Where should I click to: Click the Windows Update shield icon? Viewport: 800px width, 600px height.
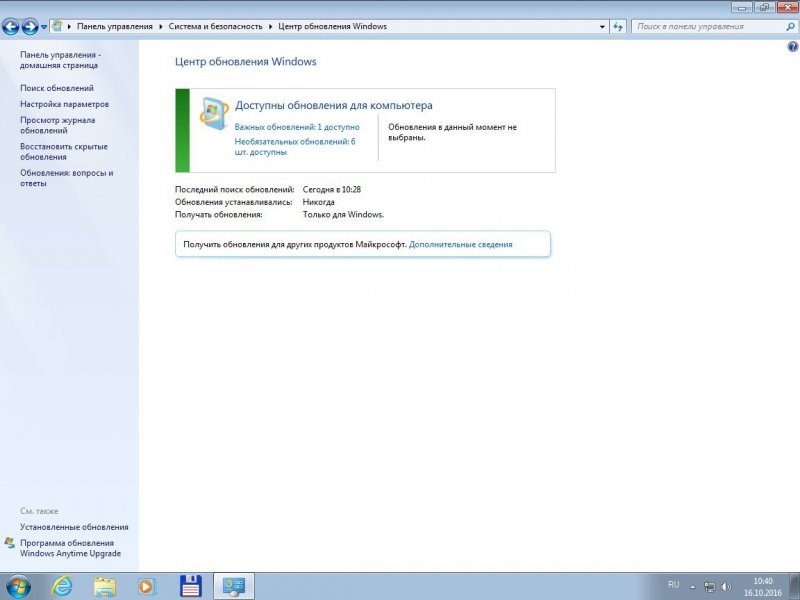click(214, 113)
